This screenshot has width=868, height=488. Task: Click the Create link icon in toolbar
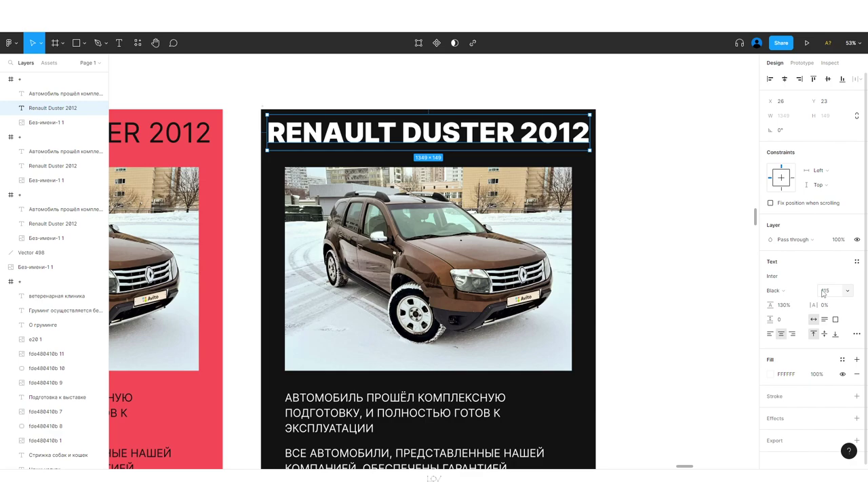[473, 43]
